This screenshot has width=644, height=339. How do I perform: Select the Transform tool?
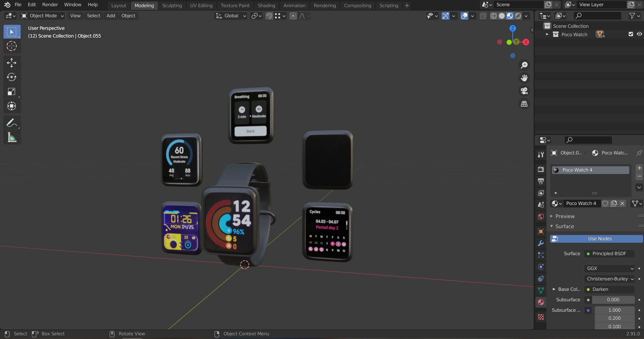[x=12, y=106]
